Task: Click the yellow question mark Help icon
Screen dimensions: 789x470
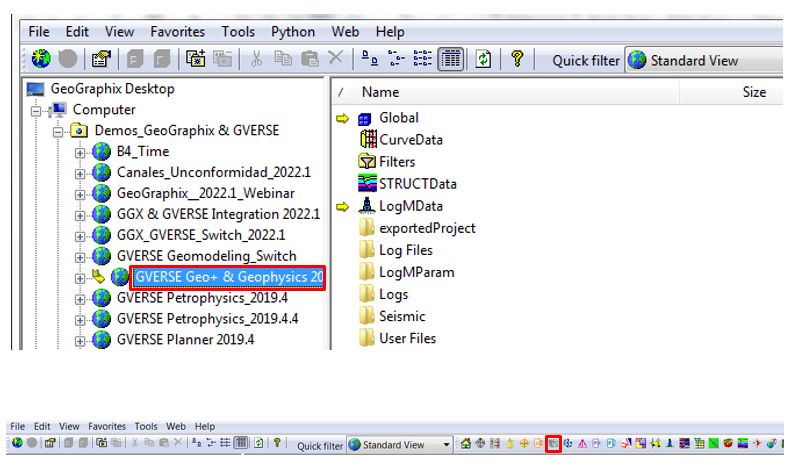Action: click(517, 59)
